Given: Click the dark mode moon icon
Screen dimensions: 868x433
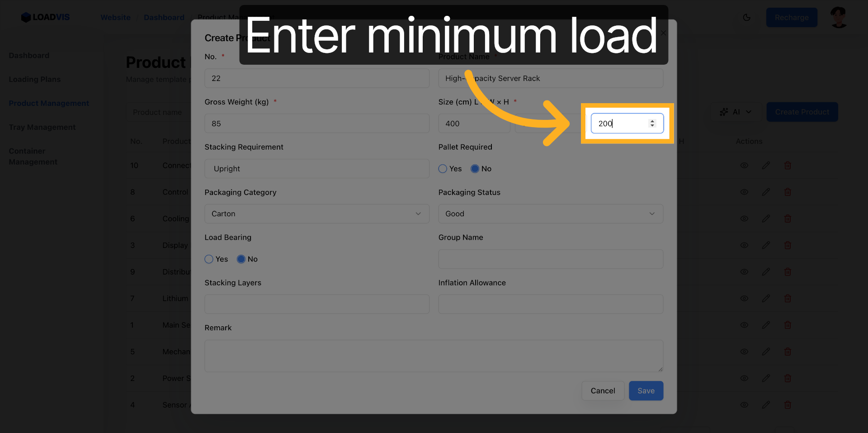Looking at the screenshot, I should [x=746, y=18].
